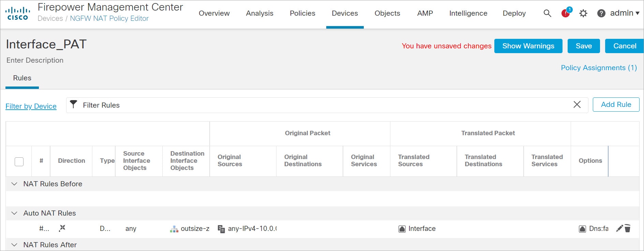Click the '#' column header
Image resolution: width=644 pixels, height=251 pixels.
coord(41,161)
